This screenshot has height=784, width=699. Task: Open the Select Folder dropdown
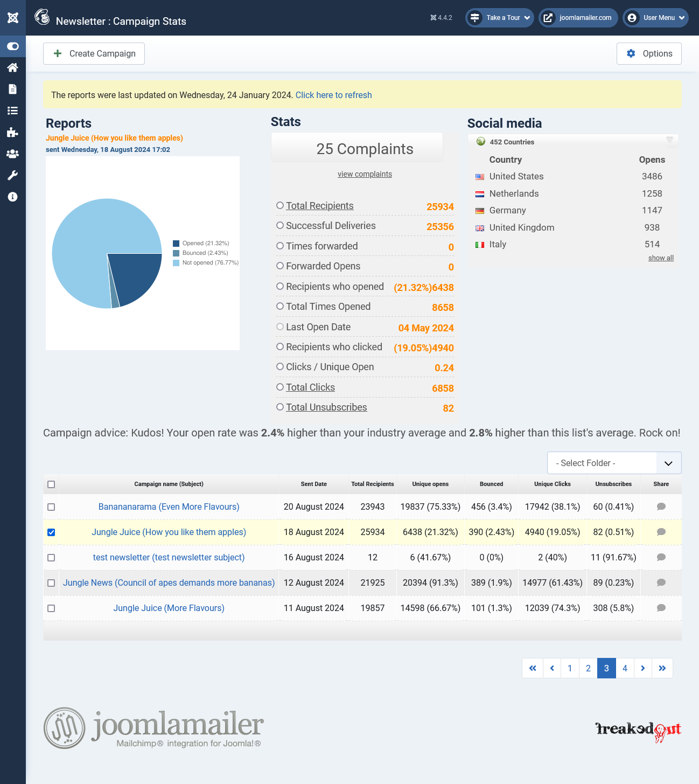coord(614,463)
